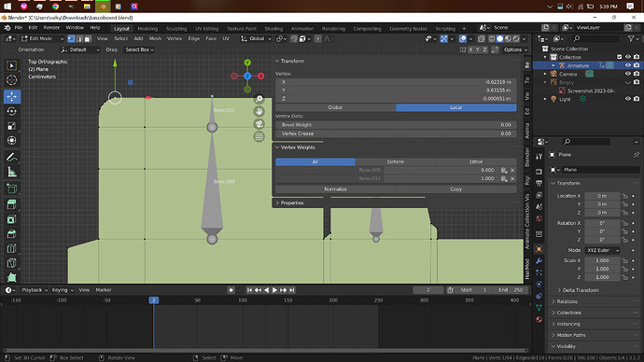This screenshot has width=644, height=362.
Task: Select the Add Cube tool
Action: [11, 188]
